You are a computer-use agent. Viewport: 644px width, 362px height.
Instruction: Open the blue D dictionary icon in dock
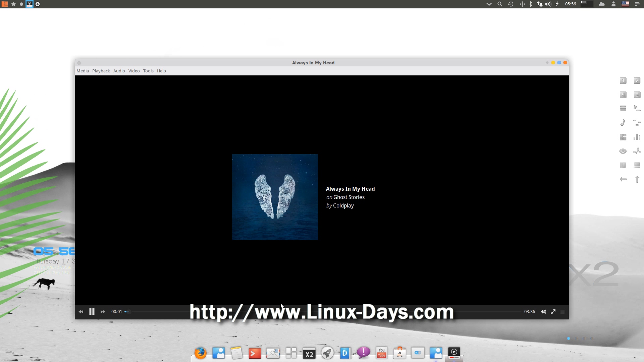coord(345,353)
